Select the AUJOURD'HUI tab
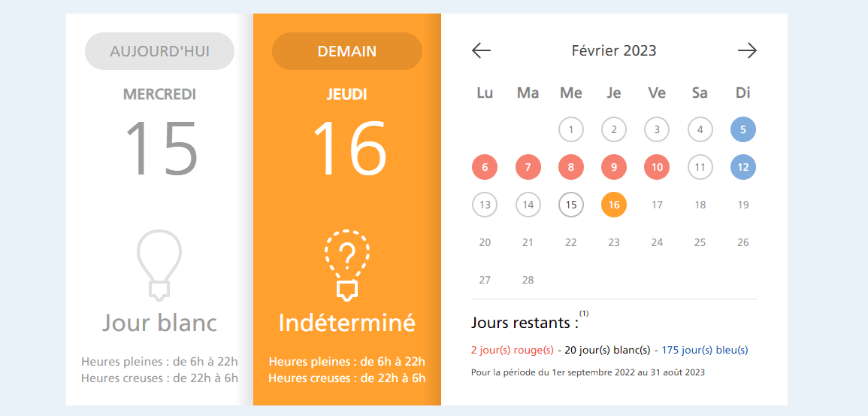Image resolution: width=868 pixels, height=416 pixels. [x=159, y=51]
